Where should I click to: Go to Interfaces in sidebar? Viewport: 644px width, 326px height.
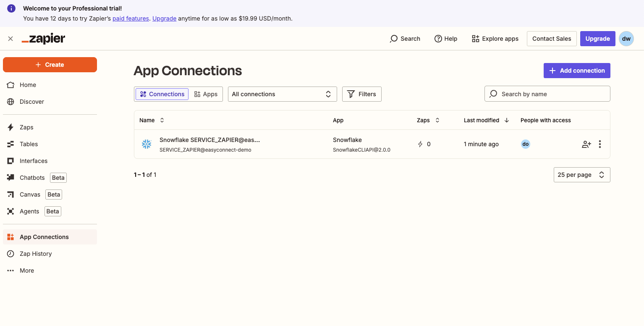pyautogui.click(x=50, y=161)
